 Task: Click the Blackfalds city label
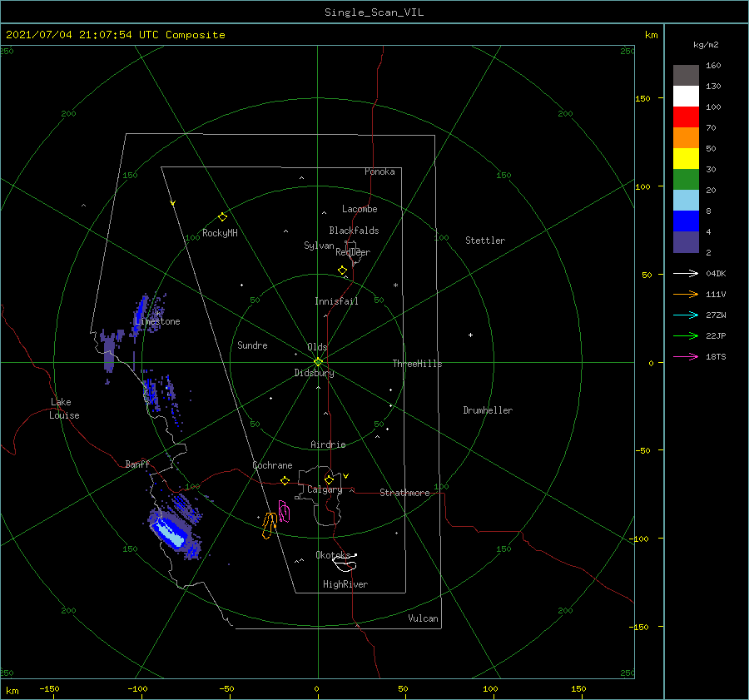tap(354, 231)
